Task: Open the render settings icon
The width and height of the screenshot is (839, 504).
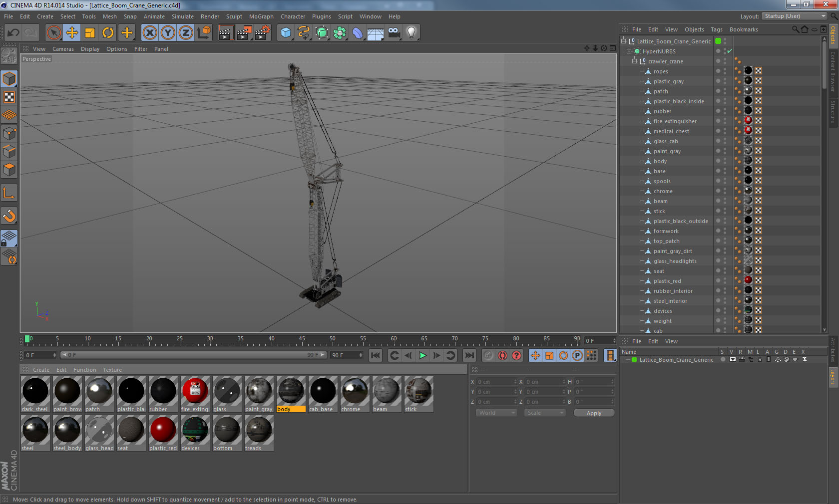Action: pos(263,33)
